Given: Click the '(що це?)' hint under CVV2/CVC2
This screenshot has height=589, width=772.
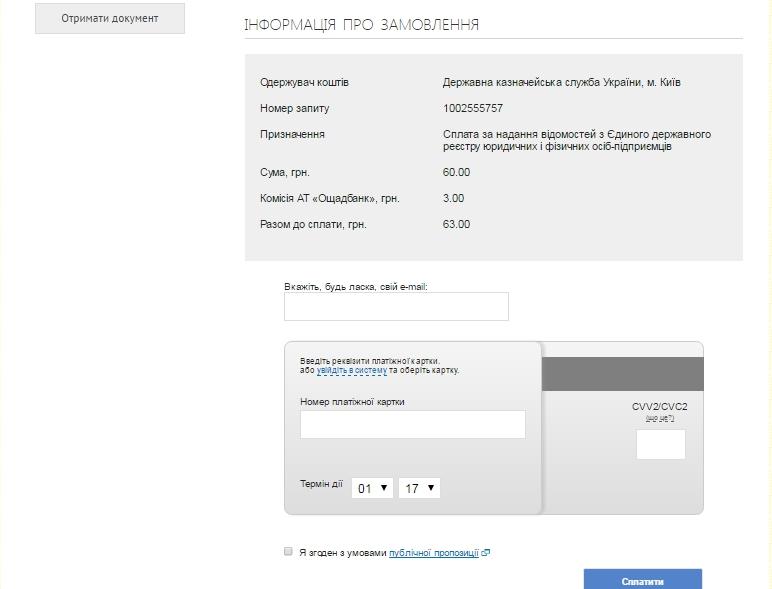Looking at the screenshot, I should point(660,418).
